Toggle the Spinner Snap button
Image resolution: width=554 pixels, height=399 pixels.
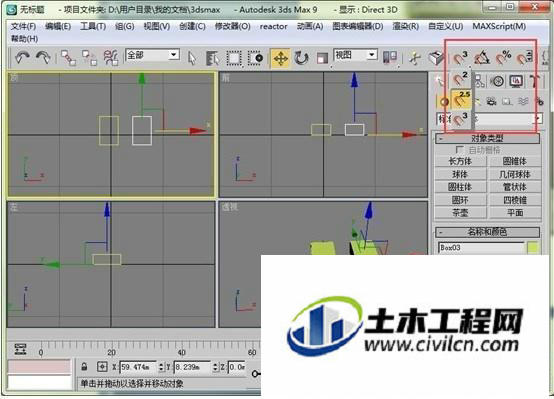point(525,58)
